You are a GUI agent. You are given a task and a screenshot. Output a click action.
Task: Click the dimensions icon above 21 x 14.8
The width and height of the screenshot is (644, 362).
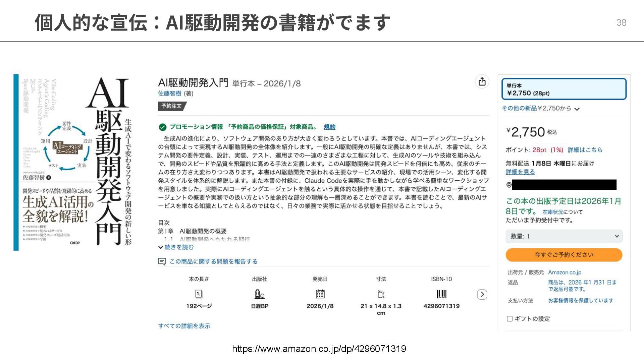381,294
